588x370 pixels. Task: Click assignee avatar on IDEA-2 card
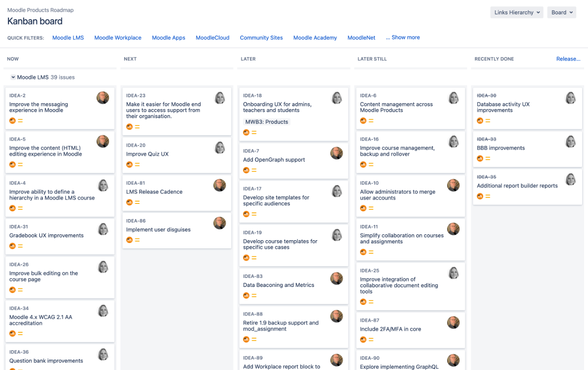(103, 98)
